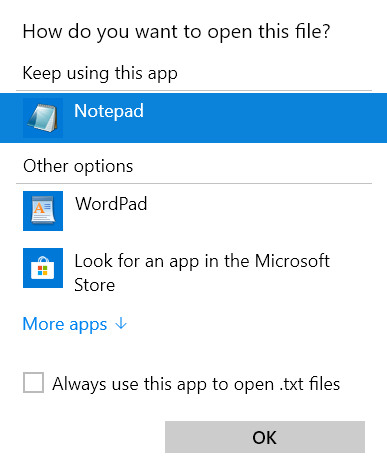Click the Notepad app icon
The width and height of the screenshot is (387, 475).
(43, 118)
